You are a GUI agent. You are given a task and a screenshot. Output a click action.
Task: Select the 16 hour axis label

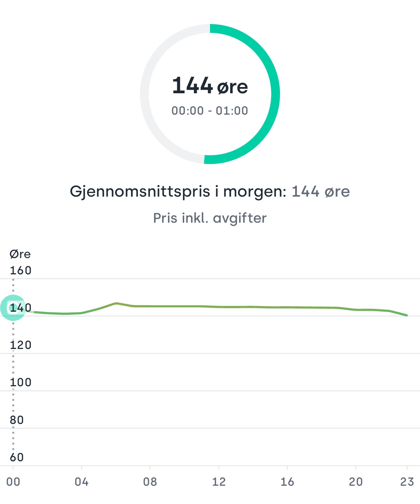point(287,482)
